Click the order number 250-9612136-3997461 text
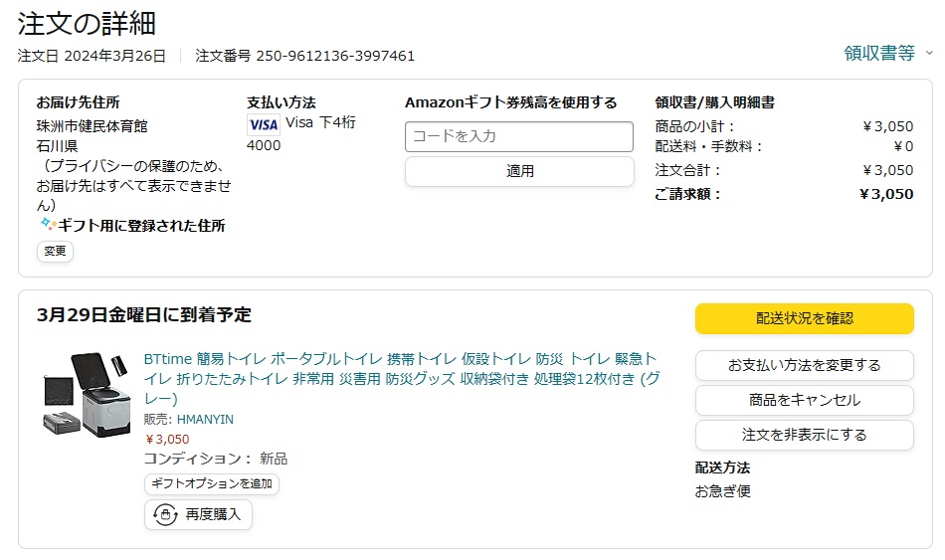Image resolution: width=945 pixels, height=560 pixels. (x=335, y=56)
